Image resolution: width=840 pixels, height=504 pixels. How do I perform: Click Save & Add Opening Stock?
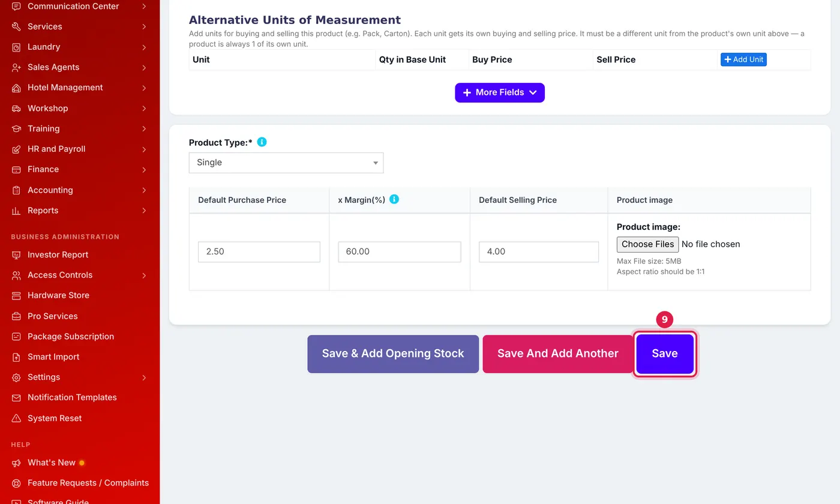393,354
